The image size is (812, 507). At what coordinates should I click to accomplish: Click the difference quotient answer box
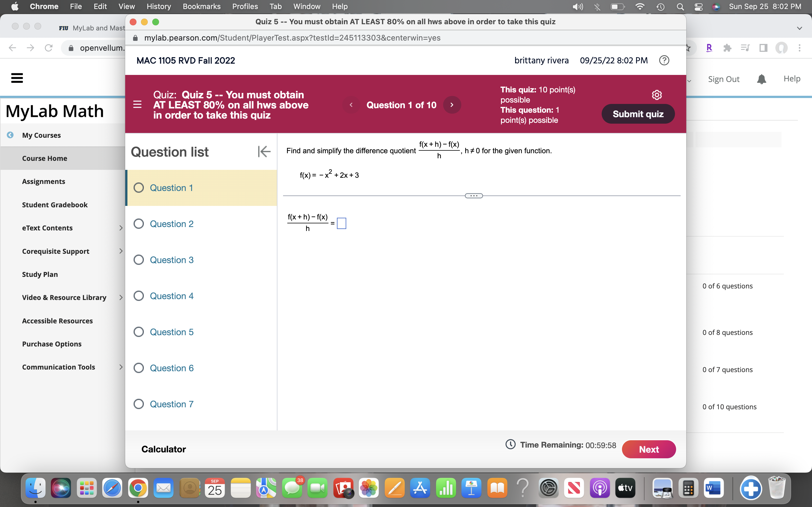pyautogui.click(x=341, y=223)
